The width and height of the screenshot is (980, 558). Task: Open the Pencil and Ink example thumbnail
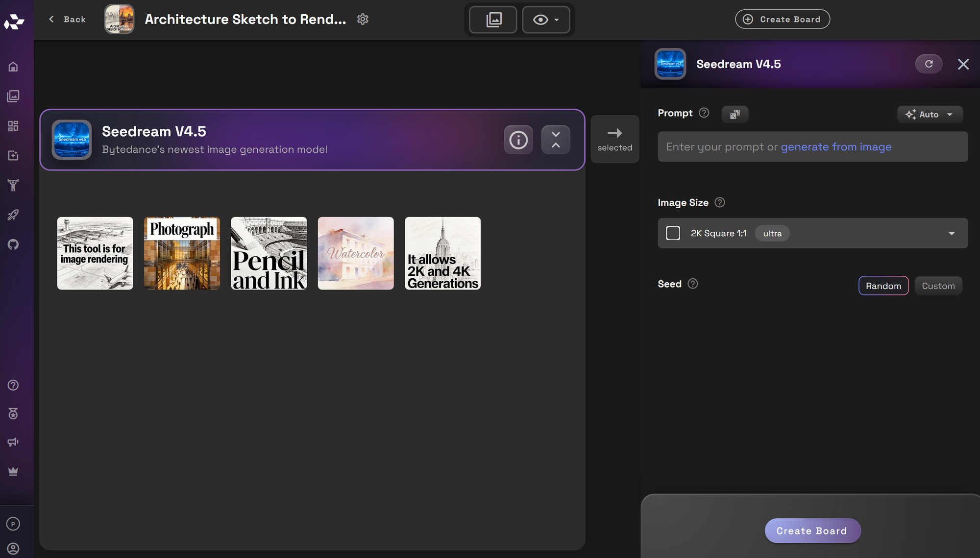[x=269, y=253]
